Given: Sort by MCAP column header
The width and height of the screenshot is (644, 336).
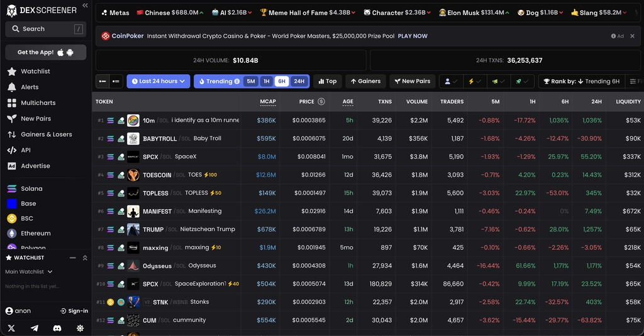Looking at the screenshot, I should coord(268,102).
